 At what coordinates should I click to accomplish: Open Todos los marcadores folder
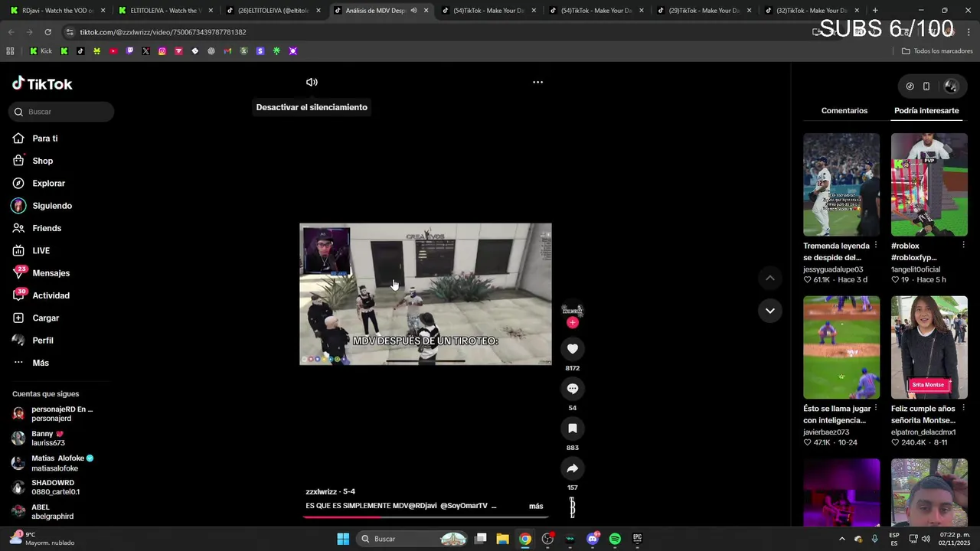point(937,51)
